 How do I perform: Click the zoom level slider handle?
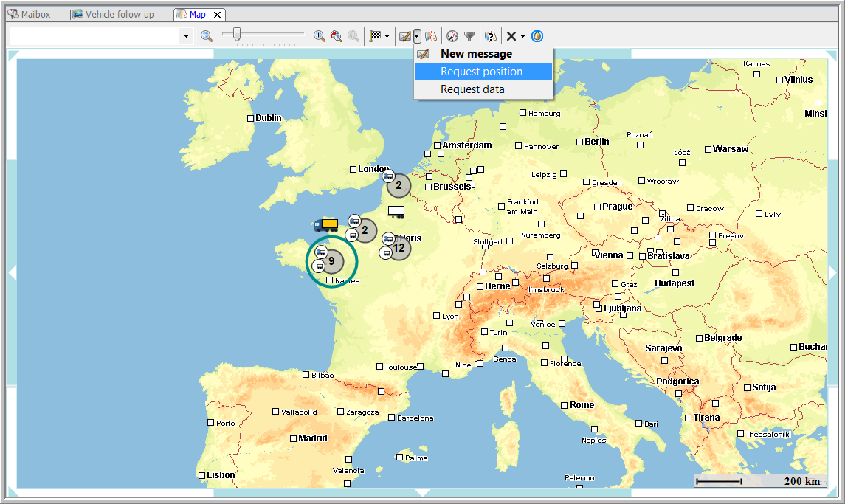[x=236, y=34]
